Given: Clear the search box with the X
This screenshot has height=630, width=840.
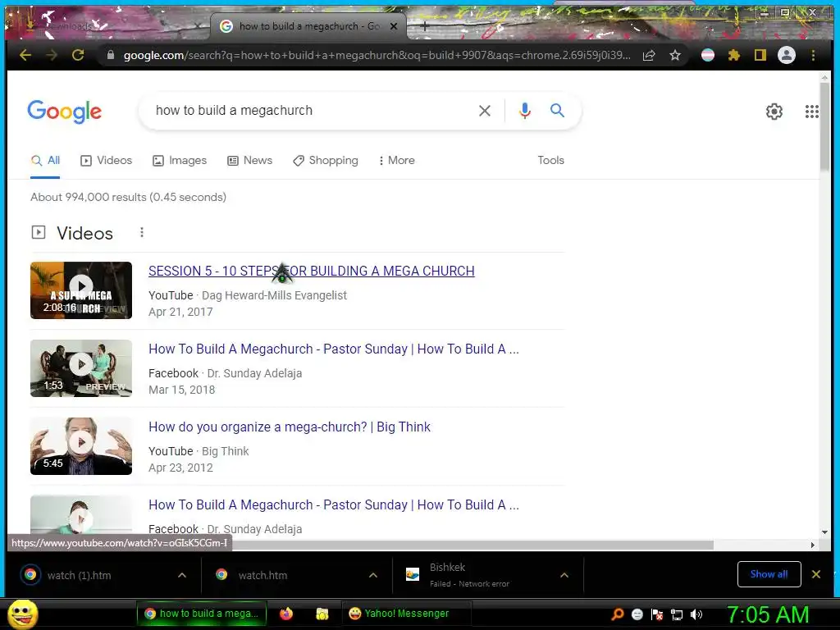Looking at the screenshot, I should point(484,111).
